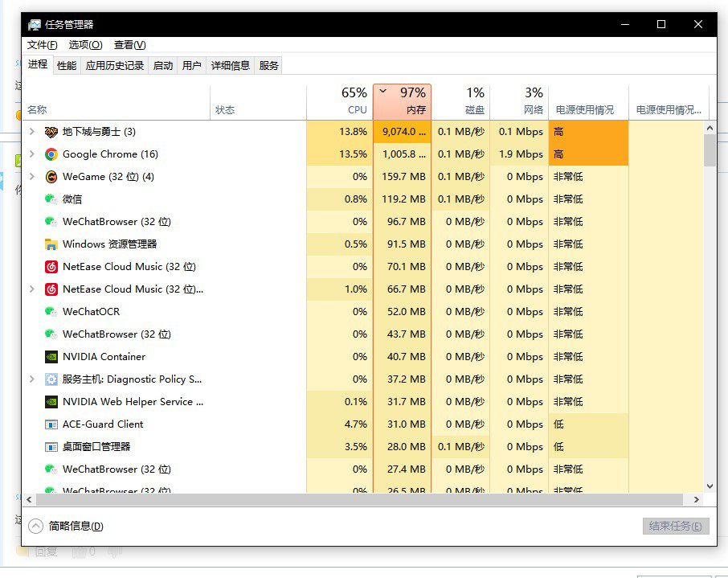Switch to the 详细信息 tab
This screenshot has height=578, width=728.
tap(231, 66)
